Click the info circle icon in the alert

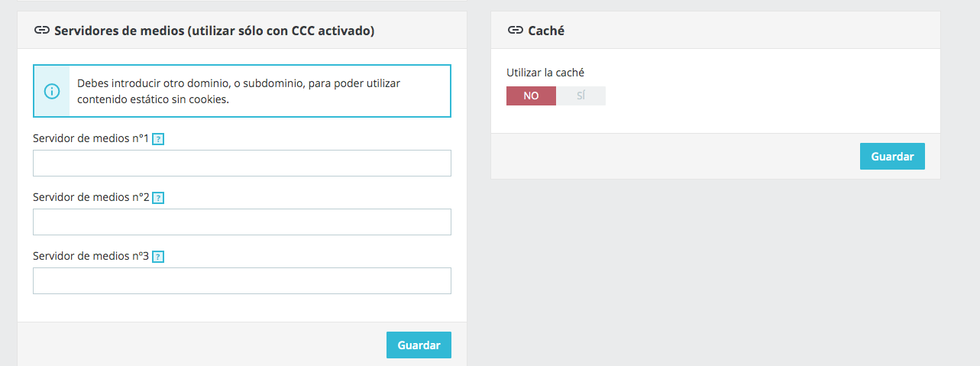tap(52, 91)
